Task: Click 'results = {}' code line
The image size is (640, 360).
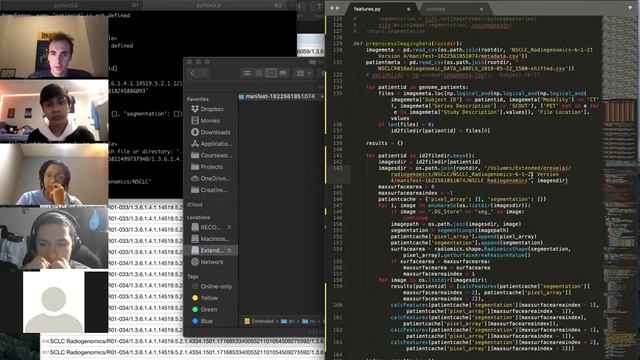Action: tap(384, 143)
